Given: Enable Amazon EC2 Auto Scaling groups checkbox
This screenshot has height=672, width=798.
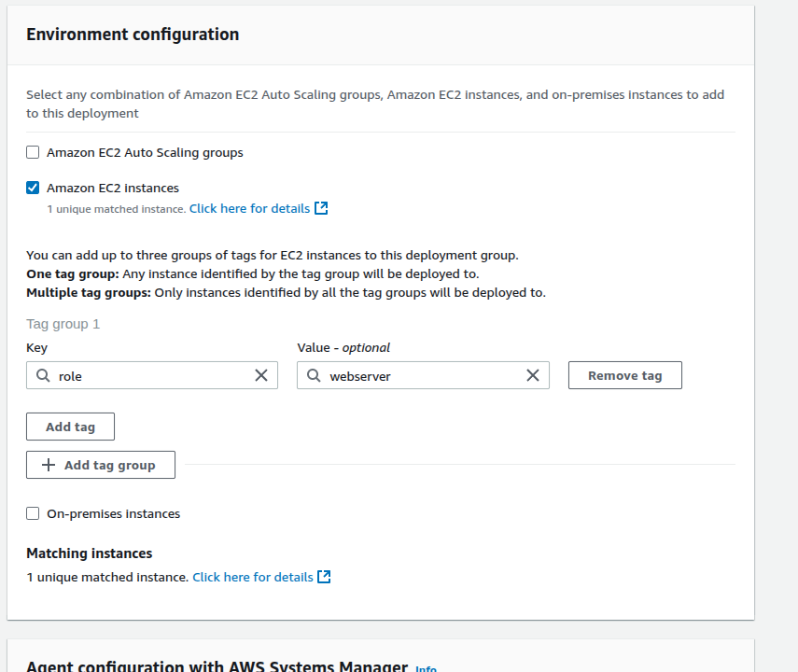Looking at the screenshot, I should pyautogui.click(x=34, y=152).
